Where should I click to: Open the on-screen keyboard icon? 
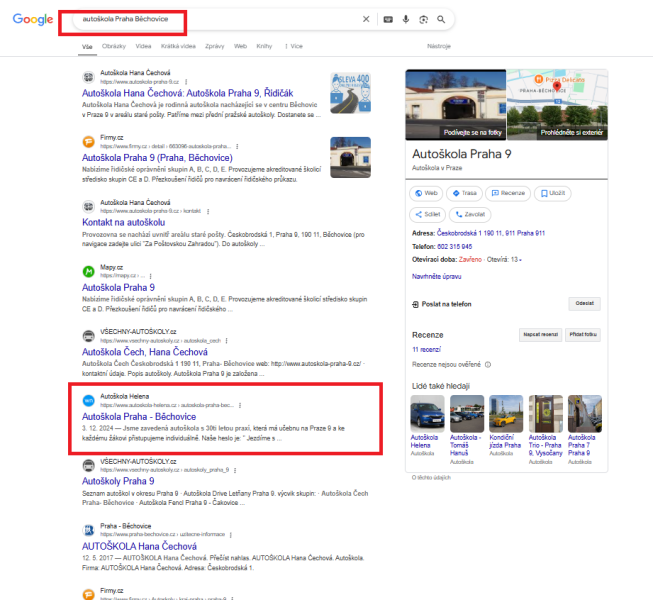click(388, 19)
